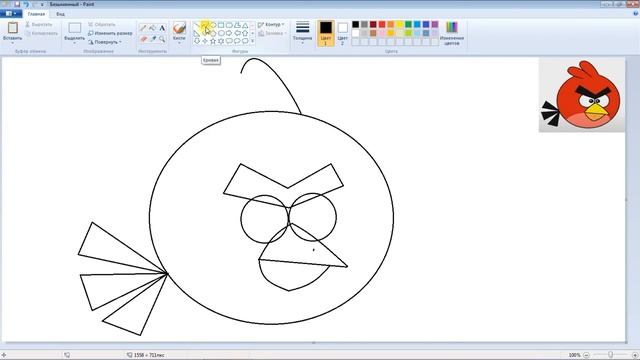Select the Magnifier tool

pyautogui.click(x=162, y=39)
